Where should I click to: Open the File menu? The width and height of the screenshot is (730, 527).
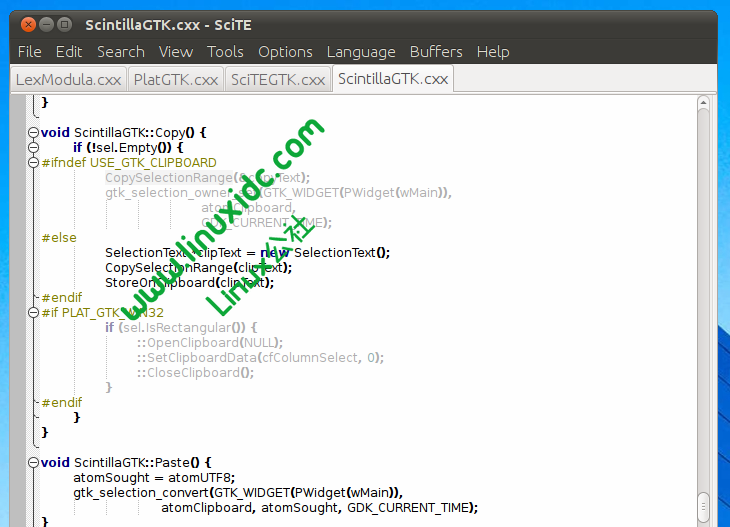pos(29,52)
